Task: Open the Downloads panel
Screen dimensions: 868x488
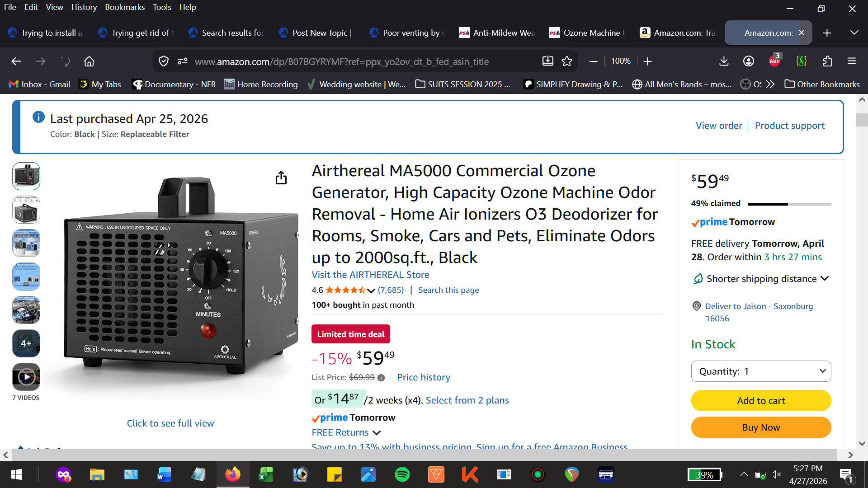Action: coord(724,61)
